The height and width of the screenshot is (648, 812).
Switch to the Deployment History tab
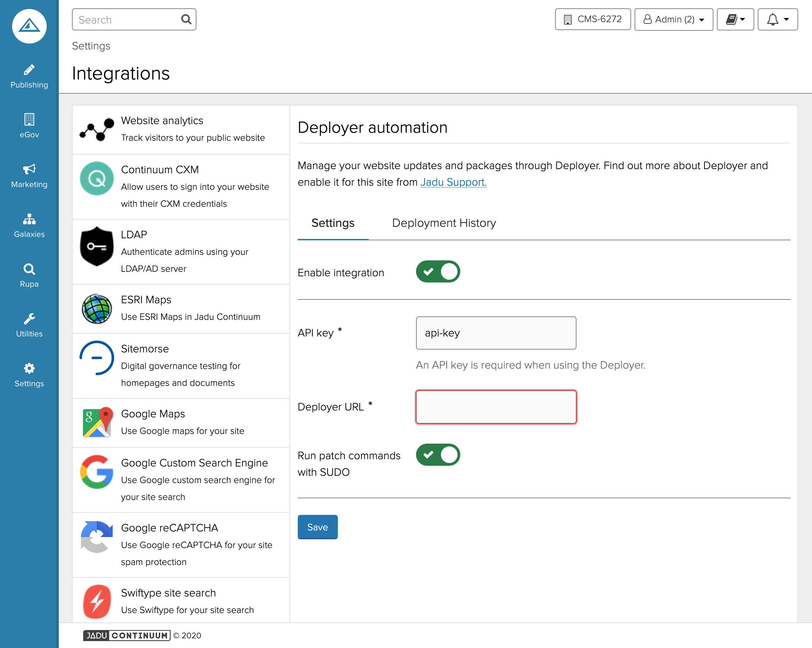pos(444,223)
